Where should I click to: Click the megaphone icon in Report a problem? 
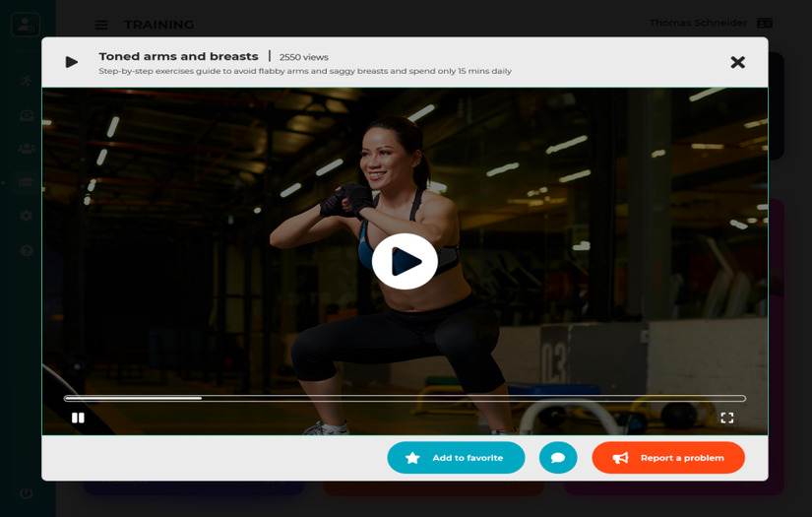[x=620, y=458]
